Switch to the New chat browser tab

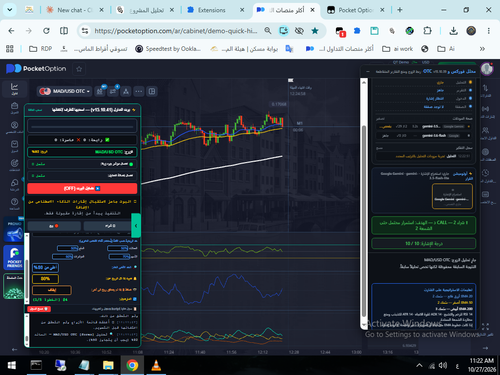tap(75, 10)
